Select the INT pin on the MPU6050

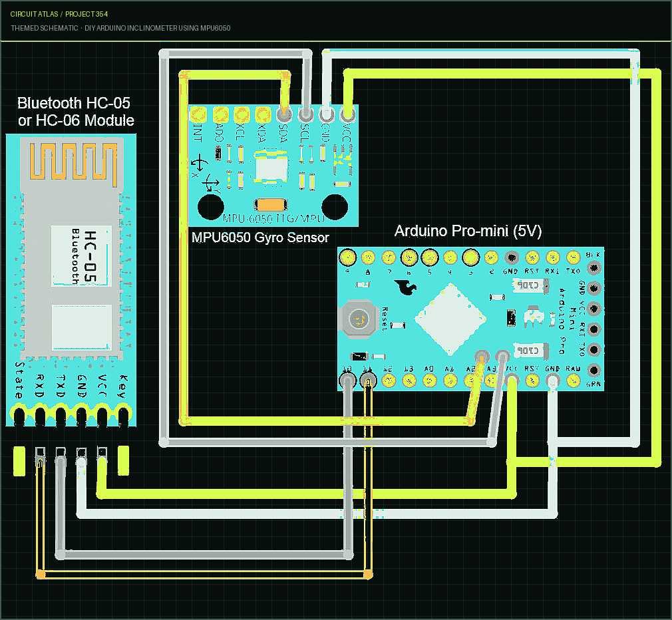[198, 114]
